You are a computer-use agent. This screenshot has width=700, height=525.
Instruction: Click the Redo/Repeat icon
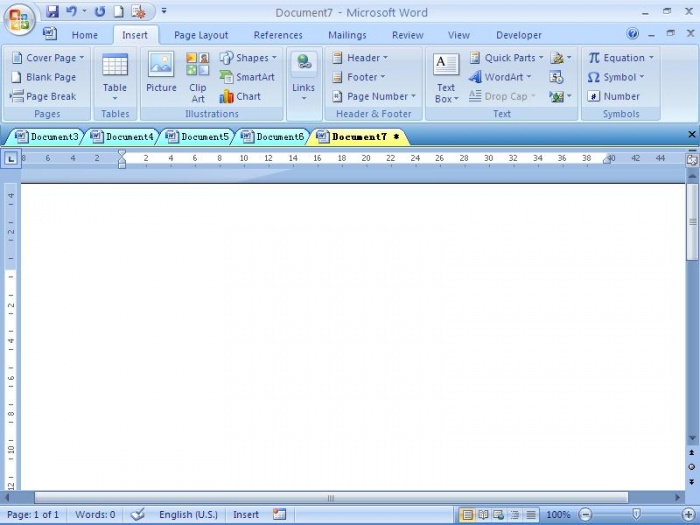coord(100,12)
